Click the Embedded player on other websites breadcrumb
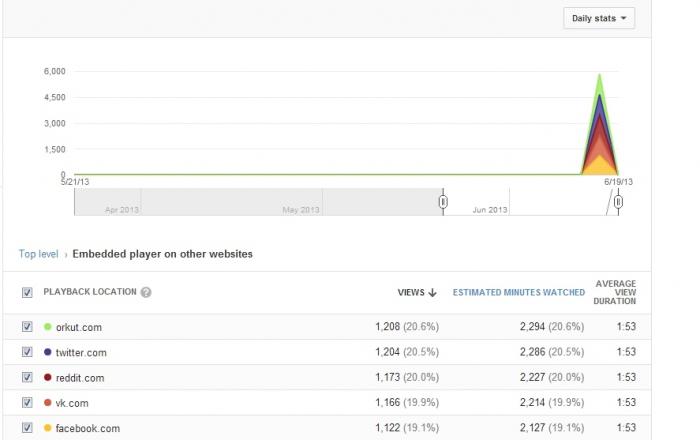This screenshot has height=440, width=700. pos(162,254)
